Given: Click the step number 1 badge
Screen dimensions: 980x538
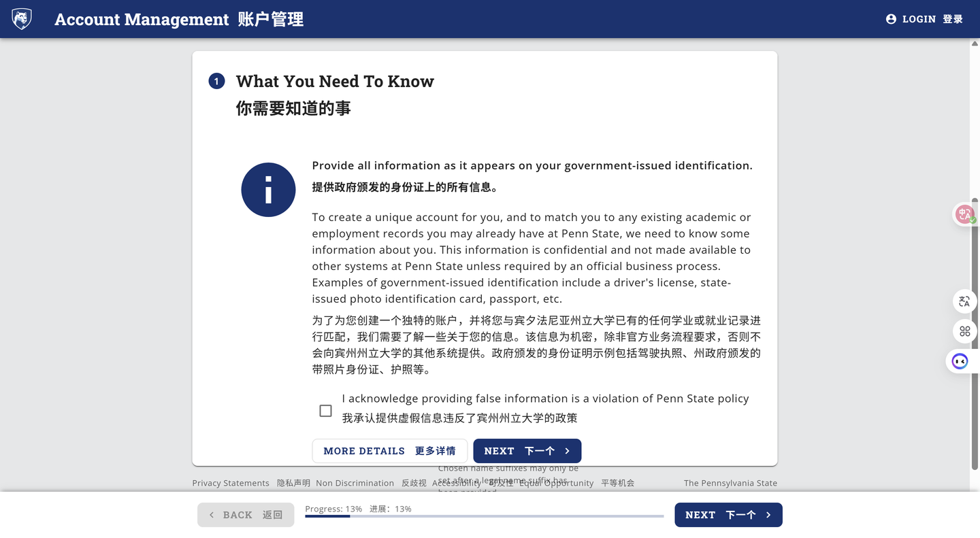Looking at the screenshot, I should pyautogui.click(x=216, y=82).
